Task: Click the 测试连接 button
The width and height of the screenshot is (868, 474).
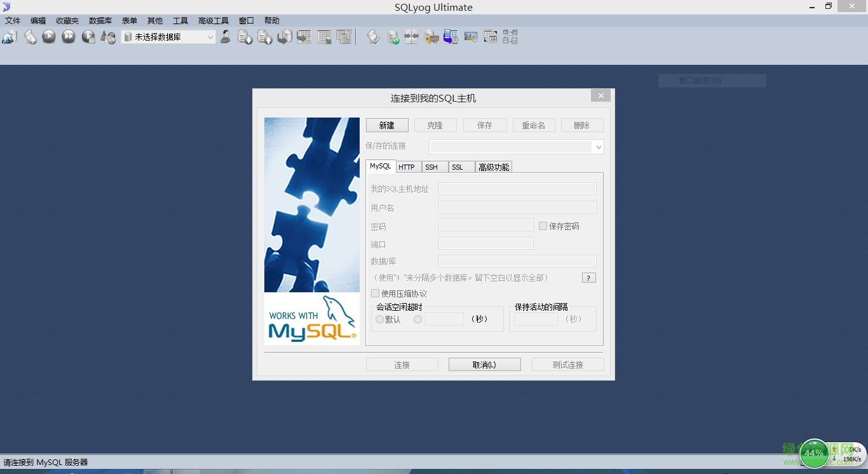Action: [567, 364]
